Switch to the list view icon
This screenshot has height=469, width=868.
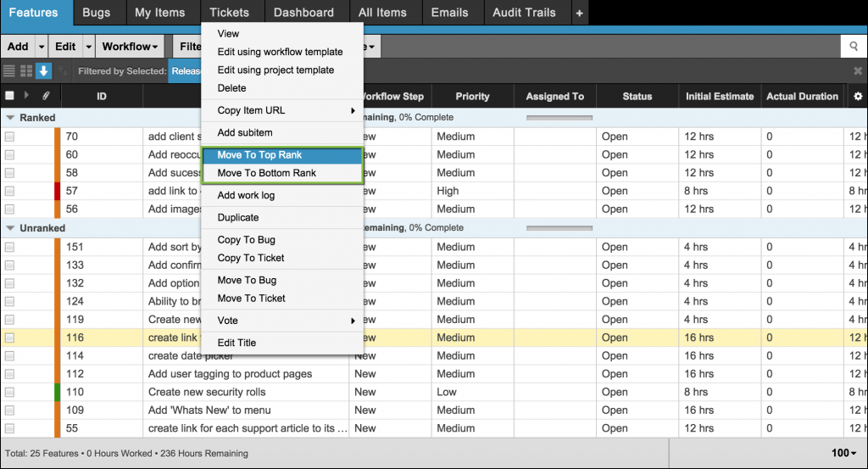click(8, 71)
